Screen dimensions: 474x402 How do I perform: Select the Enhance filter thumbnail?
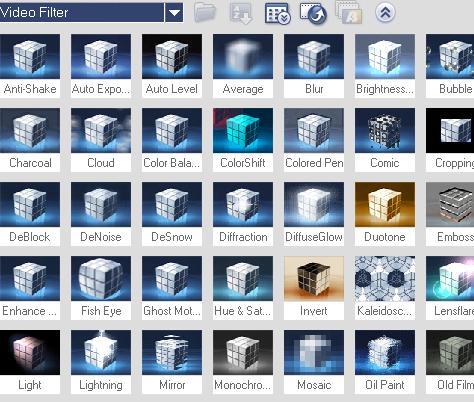[30, 278]
